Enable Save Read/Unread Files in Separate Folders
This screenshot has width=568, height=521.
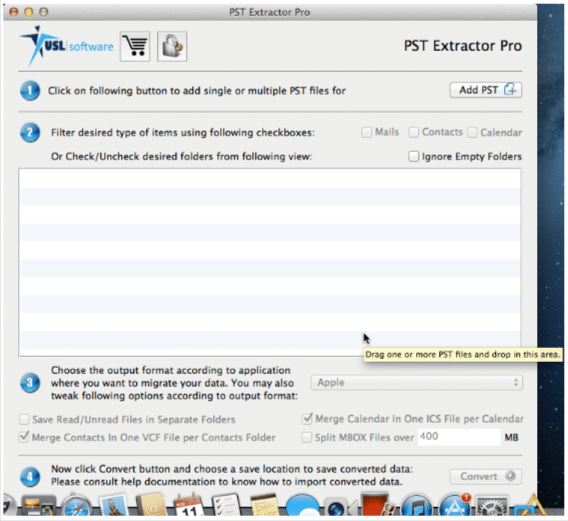[x=24, y=420]
